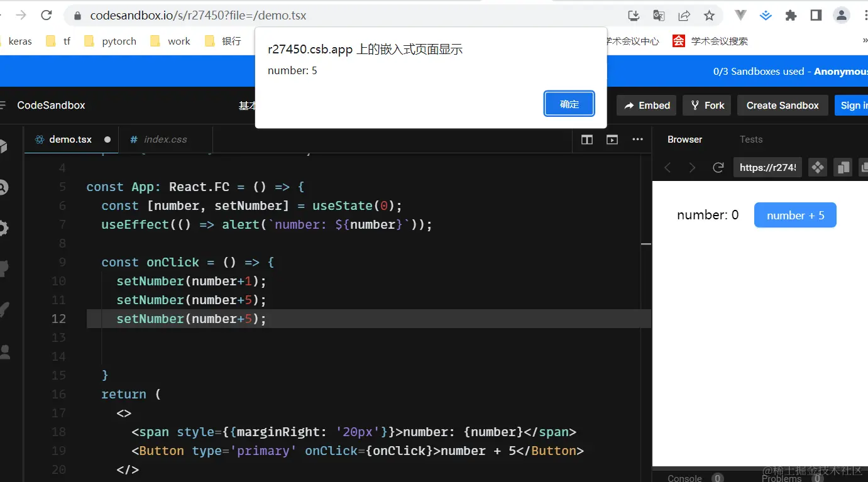Install this page as an app

(x=634, y=15)
